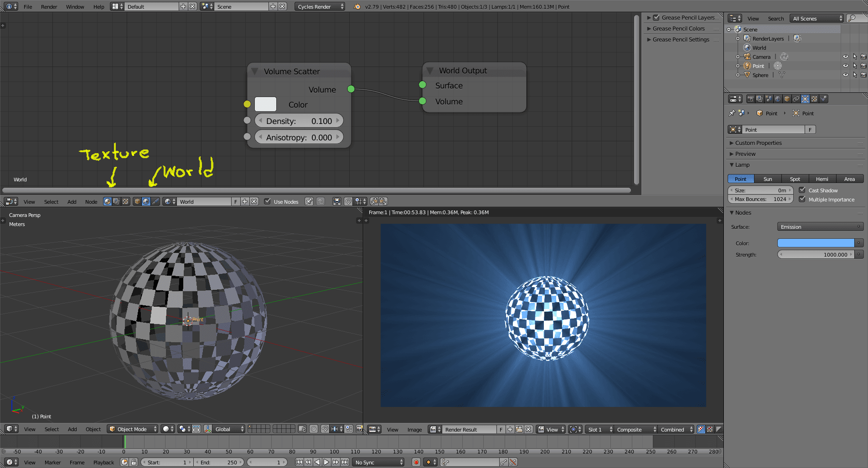This screenshot has height=468, width=868.
Task: Pin the node tree with the pin icon
Action: [309, 201]
